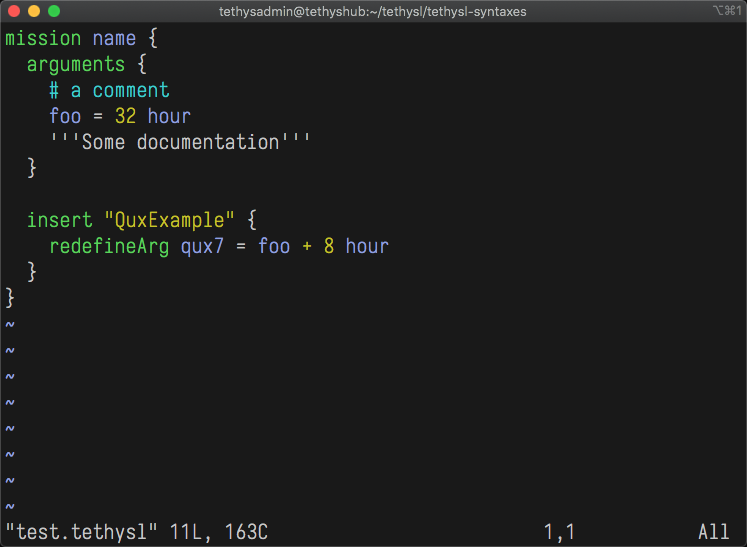Click the red close window button
747x547 pixels.
(13, 11)
